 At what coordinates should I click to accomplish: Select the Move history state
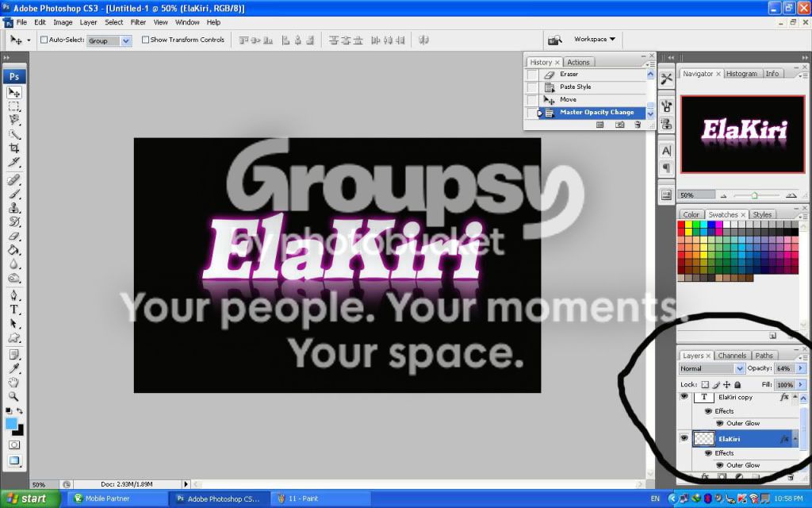(593, 99)
